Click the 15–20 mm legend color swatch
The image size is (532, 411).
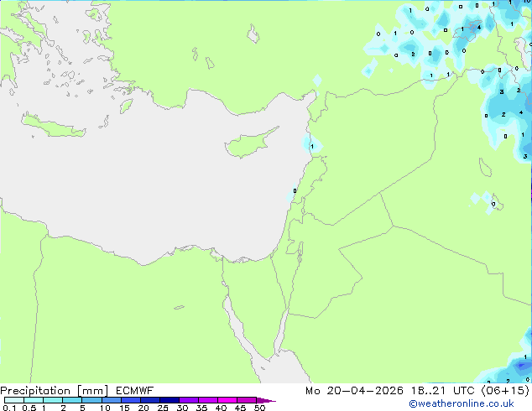coord(130,400)
